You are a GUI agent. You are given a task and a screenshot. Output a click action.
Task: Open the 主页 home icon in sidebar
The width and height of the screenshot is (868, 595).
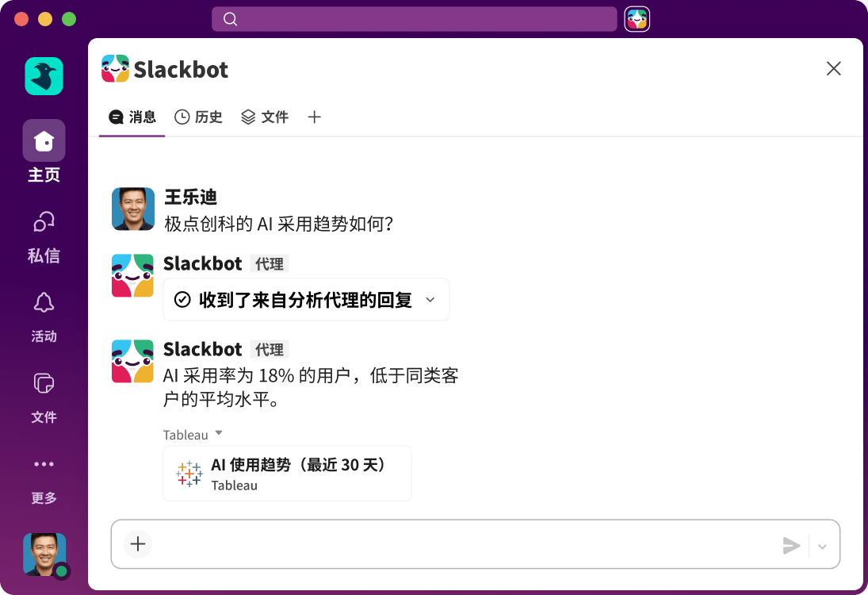click(x=44, y=140)
